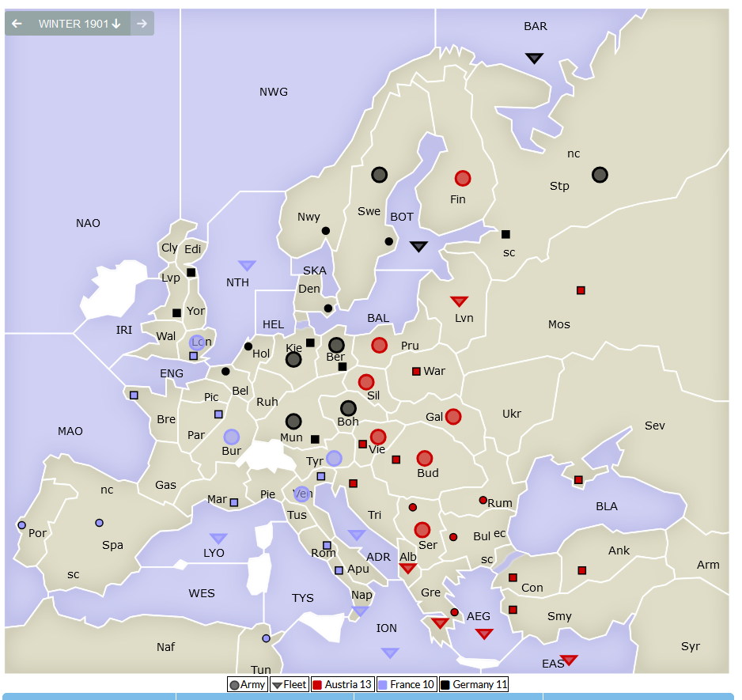Select the French fleet in LYO
Image resolution: width=742 pixels, height=700 pixels.
point(218,538)
